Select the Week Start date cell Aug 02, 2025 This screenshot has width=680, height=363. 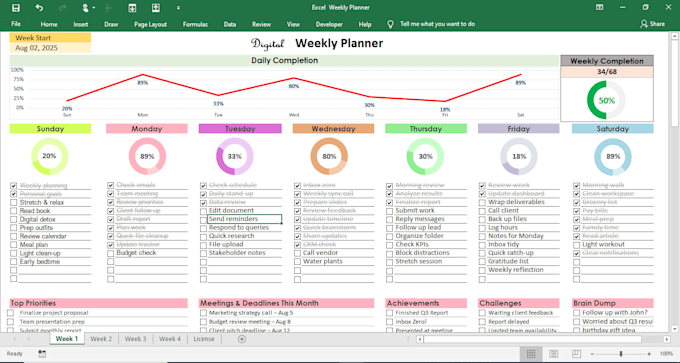[x=50, y=48]
